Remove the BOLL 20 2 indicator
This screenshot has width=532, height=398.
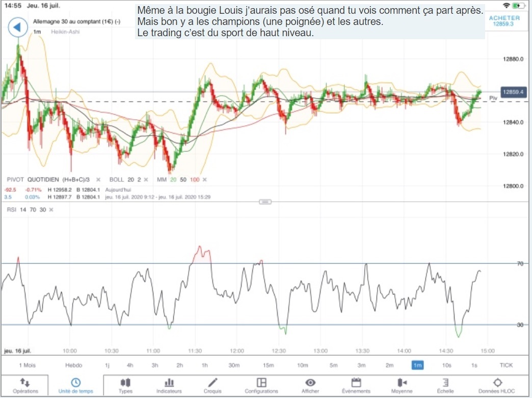[146, 179]
